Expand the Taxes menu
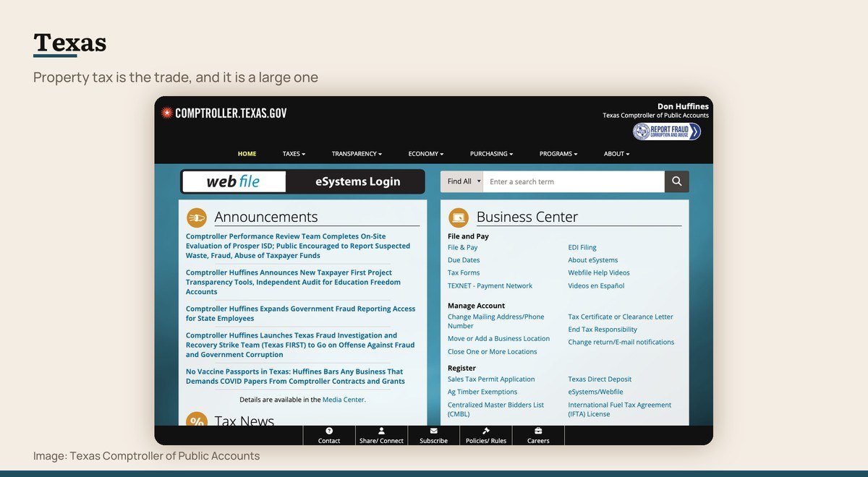Screen dimensions: 868x477 tap(294, 154)
